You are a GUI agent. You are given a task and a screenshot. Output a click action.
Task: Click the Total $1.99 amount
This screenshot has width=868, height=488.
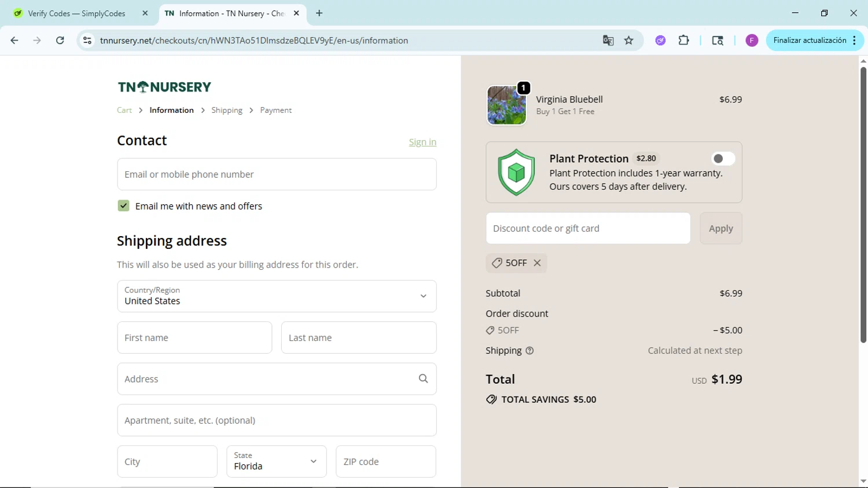pos(727,379)
